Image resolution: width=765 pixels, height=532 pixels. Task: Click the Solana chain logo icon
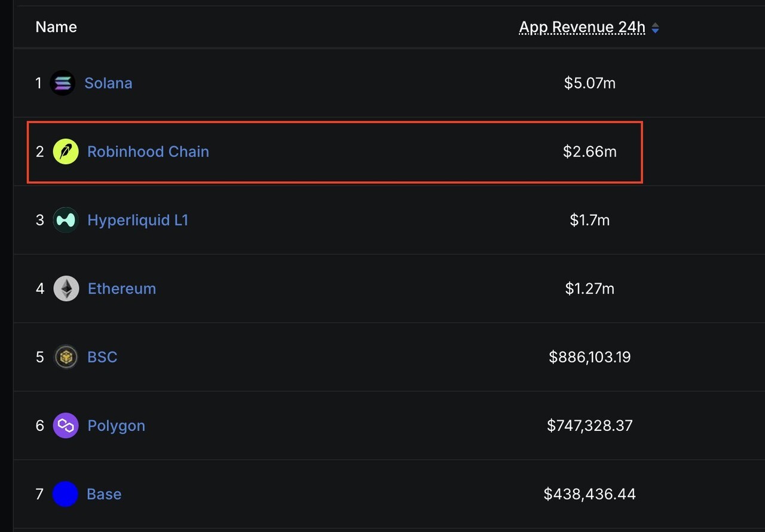[63, 83]
